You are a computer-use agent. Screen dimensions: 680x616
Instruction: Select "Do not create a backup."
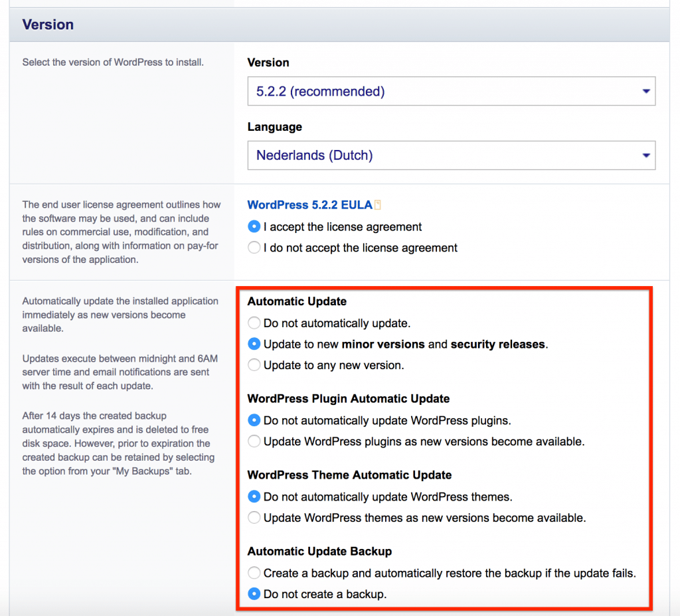[x=254, y=594]
